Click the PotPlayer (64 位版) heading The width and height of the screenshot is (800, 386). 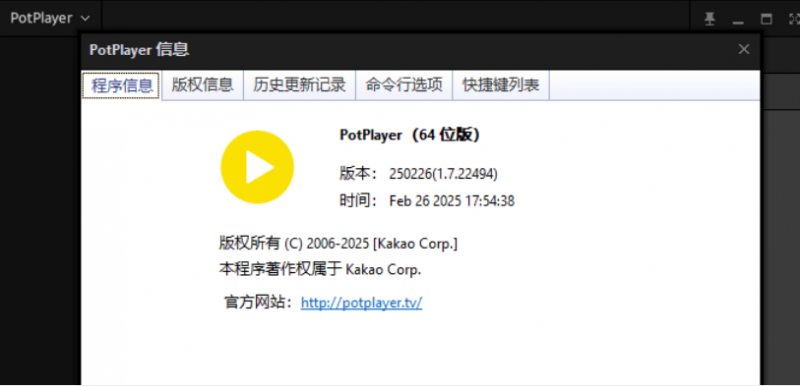coord(410,135)
